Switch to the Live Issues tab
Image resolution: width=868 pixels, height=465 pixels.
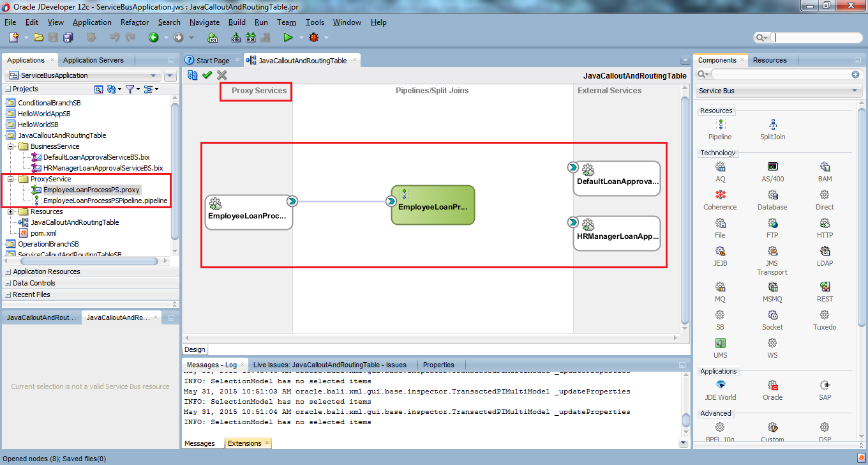point(330,365)
